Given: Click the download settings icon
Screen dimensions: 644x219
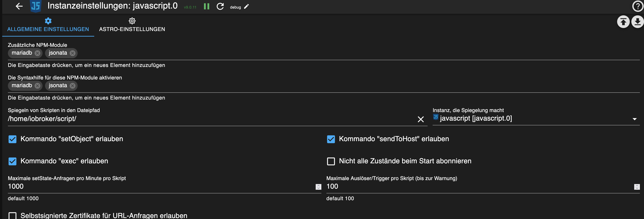Looking at the screenshot, I should 637,22.
